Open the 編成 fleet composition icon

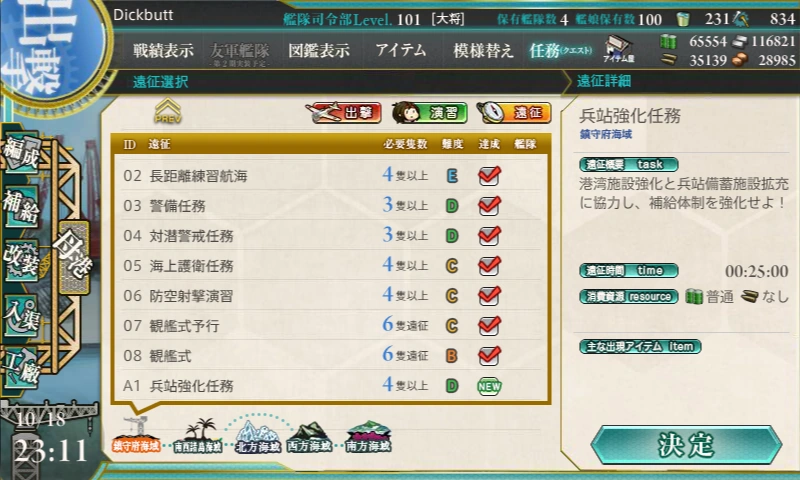coord(21,154)
